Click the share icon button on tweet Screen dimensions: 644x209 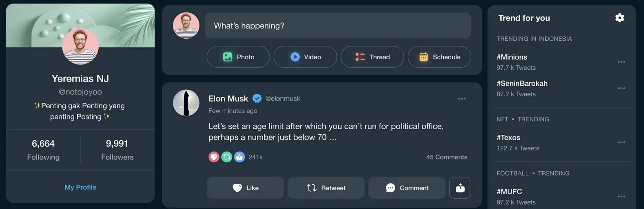[460, 188]
